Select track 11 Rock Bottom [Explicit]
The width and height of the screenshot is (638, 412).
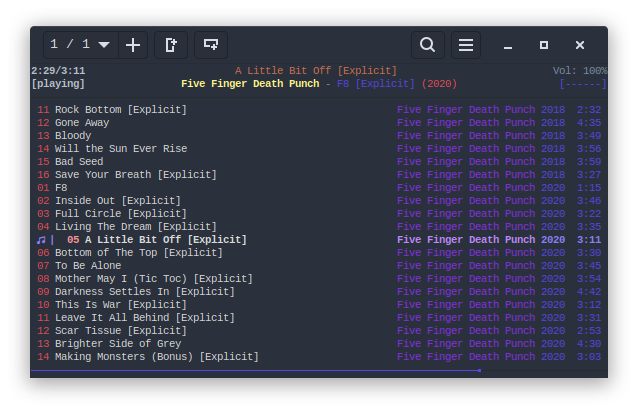[319, 110]
